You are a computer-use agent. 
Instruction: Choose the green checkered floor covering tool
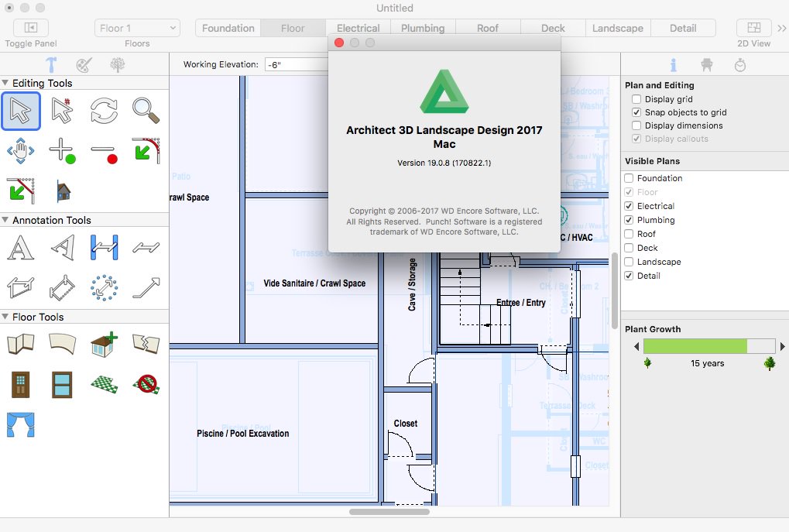(x=105, y=385)
